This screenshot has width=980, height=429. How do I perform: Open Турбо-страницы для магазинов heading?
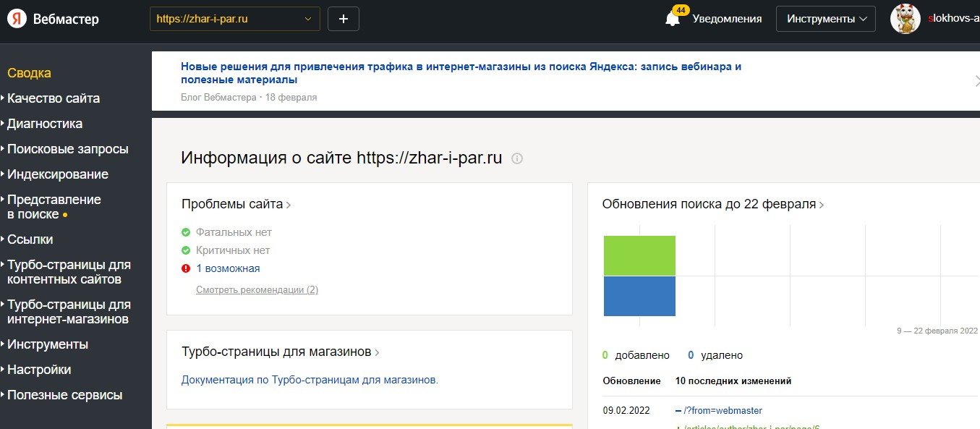pos(281,352)
